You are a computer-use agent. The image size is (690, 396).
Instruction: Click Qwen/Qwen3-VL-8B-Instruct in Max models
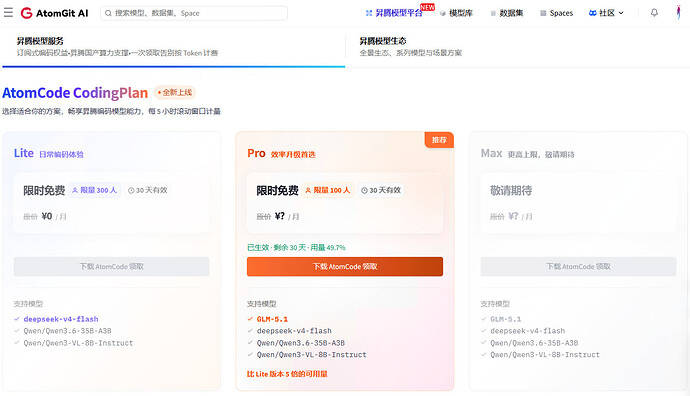click(x=545, y=355)
